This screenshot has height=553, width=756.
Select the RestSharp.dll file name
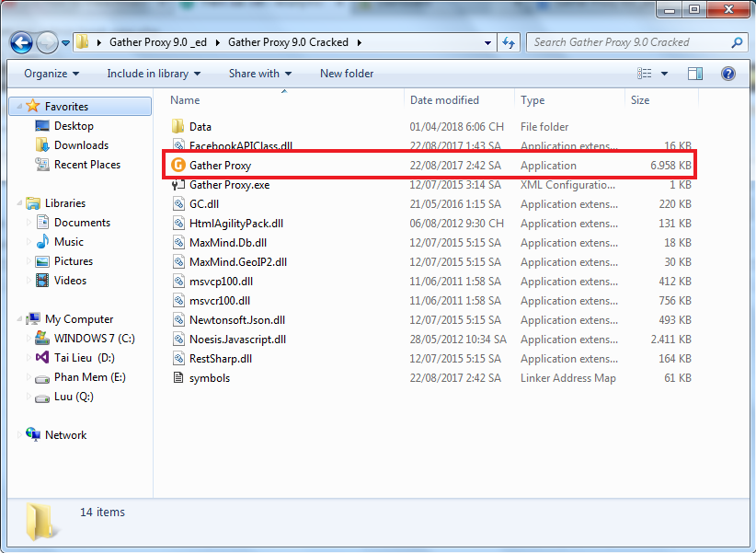(x=221, y=359)
